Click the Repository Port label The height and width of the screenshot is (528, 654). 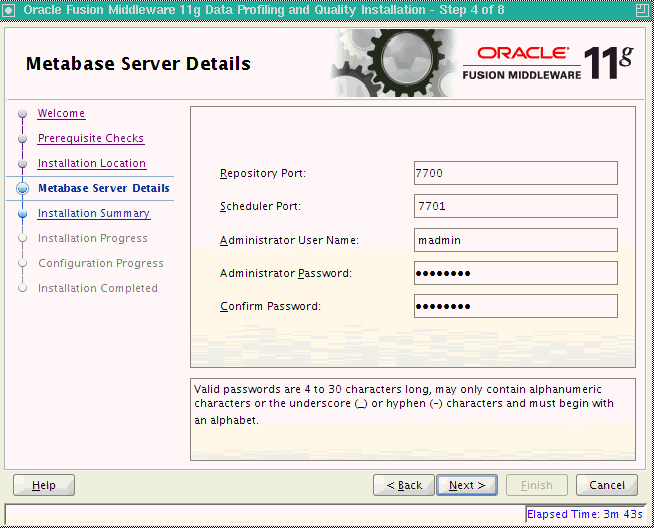tap(263, 173)
